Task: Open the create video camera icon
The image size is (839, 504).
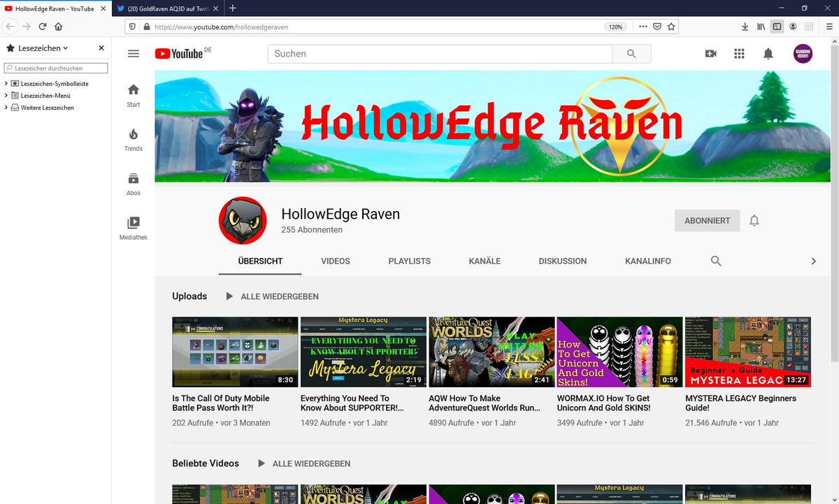Action: point(711,54)
